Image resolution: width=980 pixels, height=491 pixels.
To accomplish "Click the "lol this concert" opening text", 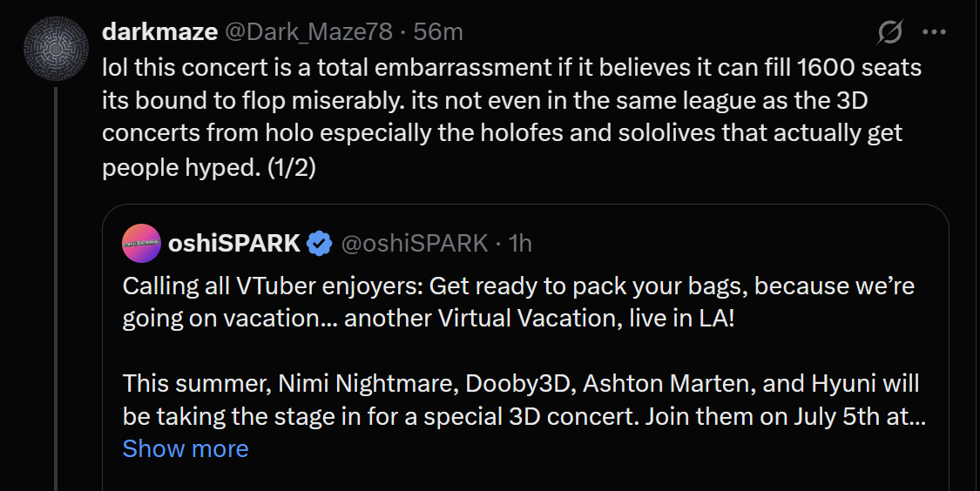I will coord(186,66).
